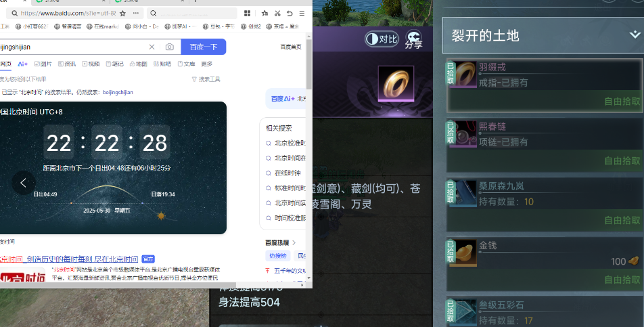Screen dimensions: 644x327
Task: Open the three-dot menu in address bar
Action: [135, 13]
